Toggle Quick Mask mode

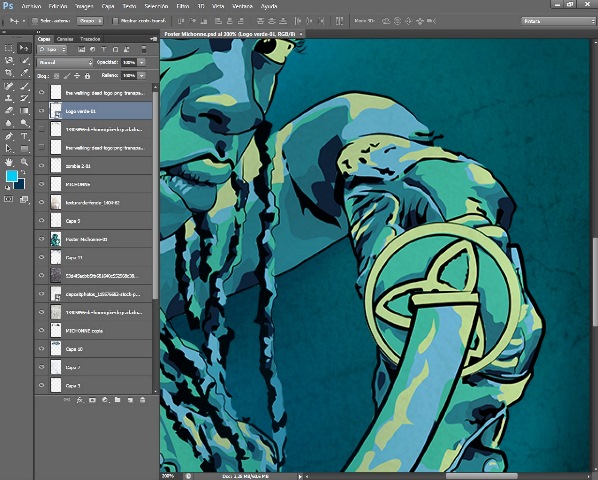pos(8,199)
